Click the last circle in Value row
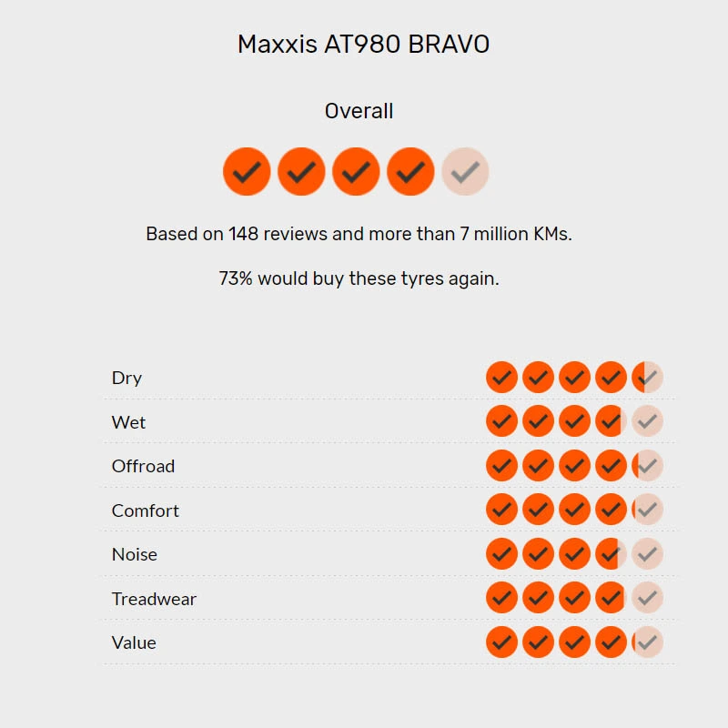Image resolution: width=728 pixels, height=728 pixels. pyautogui.click(x=647, y=642)
